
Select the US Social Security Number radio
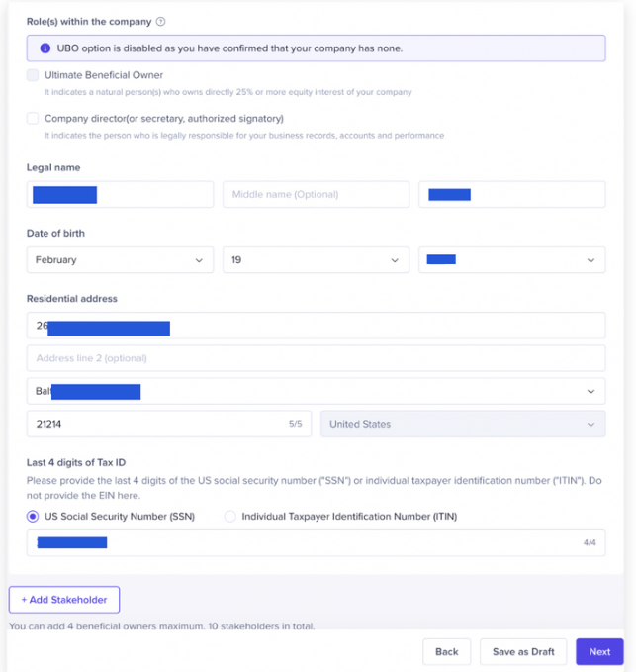pyautogui.click(x=33, y=516)
